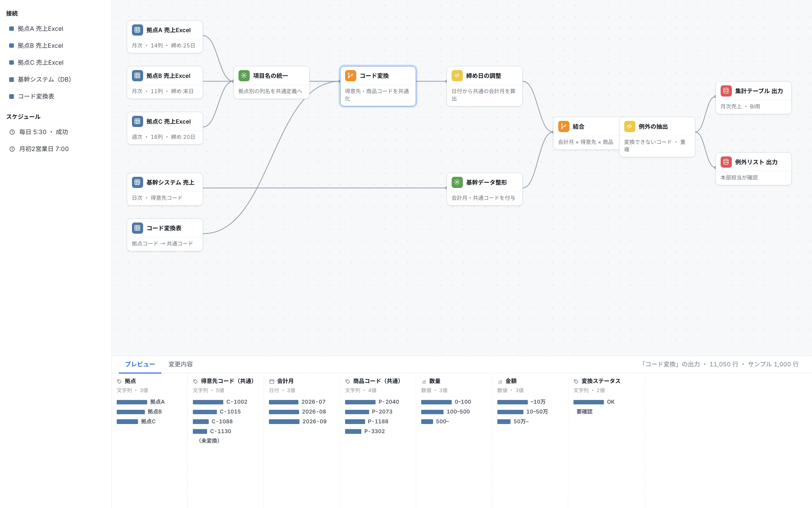Click the 2026-08 value in 会計月 column
Image resolution: width=812 pixels, height=508 pixels.
pos(314,411)
